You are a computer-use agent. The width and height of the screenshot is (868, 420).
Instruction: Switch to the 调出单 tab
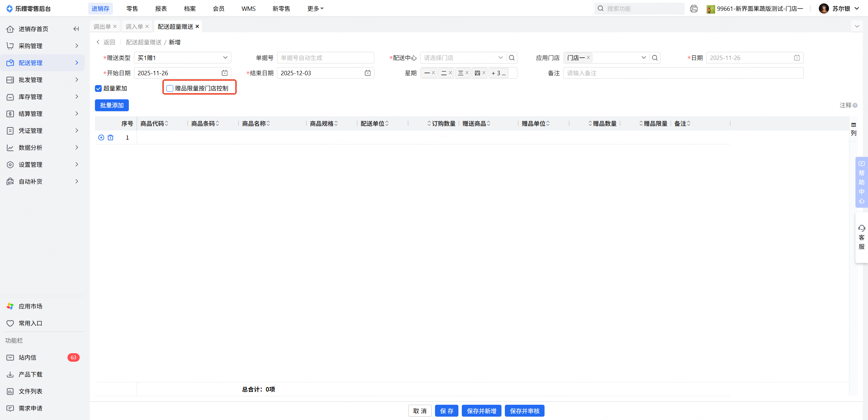point(102,26)
